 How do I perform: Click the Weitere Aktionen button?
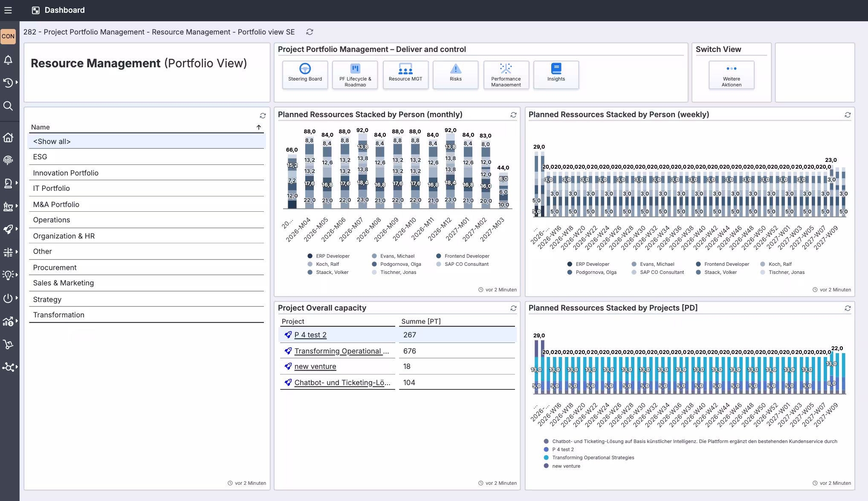pyautogui.click(x=731, y=75)
